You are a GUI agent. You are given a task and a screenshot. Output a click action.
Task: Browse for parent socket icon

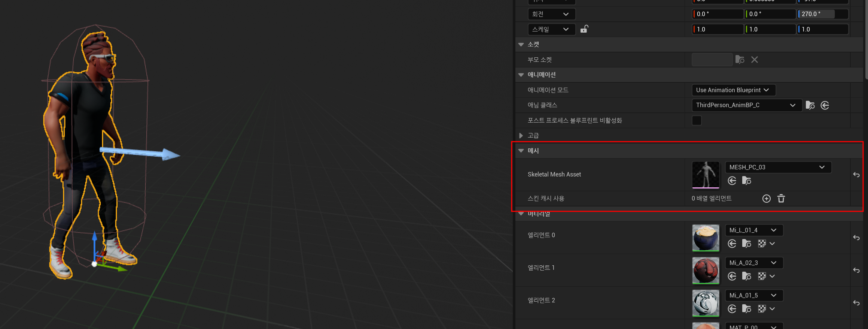point(740,60)
